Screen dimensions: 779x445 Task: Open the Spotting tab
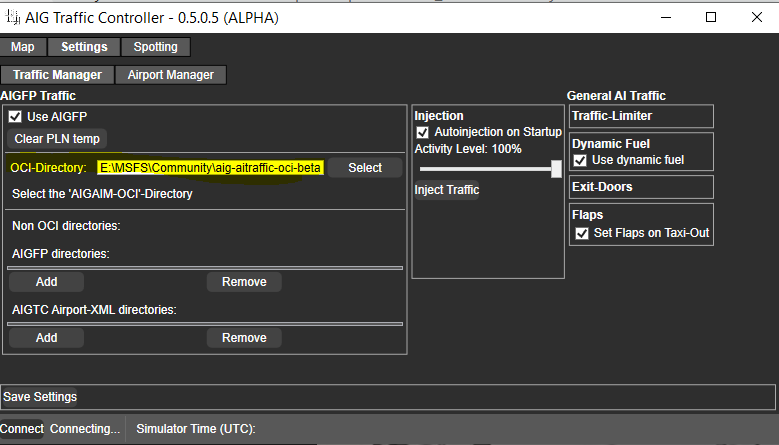point(156,47)
